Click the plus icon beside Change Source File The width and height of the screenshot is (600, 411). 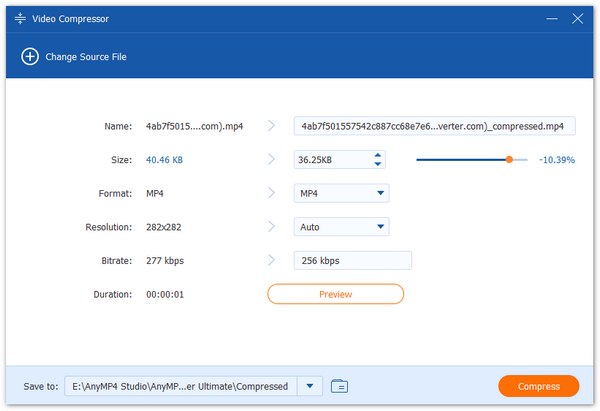coord(29,57)
